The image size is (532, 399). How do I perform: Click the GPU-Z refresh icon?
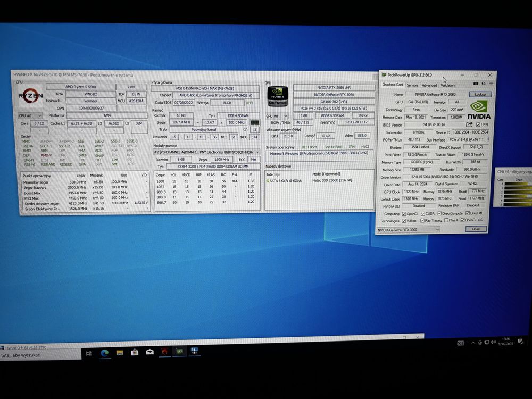coord(484,84)
